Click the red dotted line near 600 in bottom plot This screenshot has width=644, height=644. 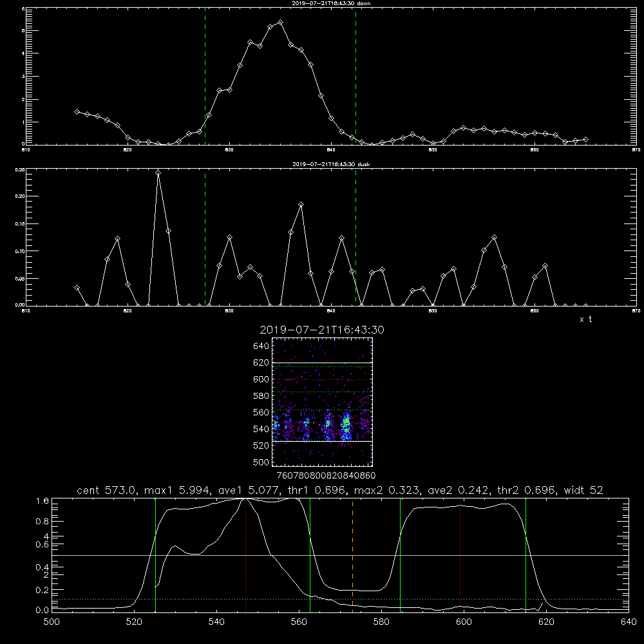(x=460, y=555)
